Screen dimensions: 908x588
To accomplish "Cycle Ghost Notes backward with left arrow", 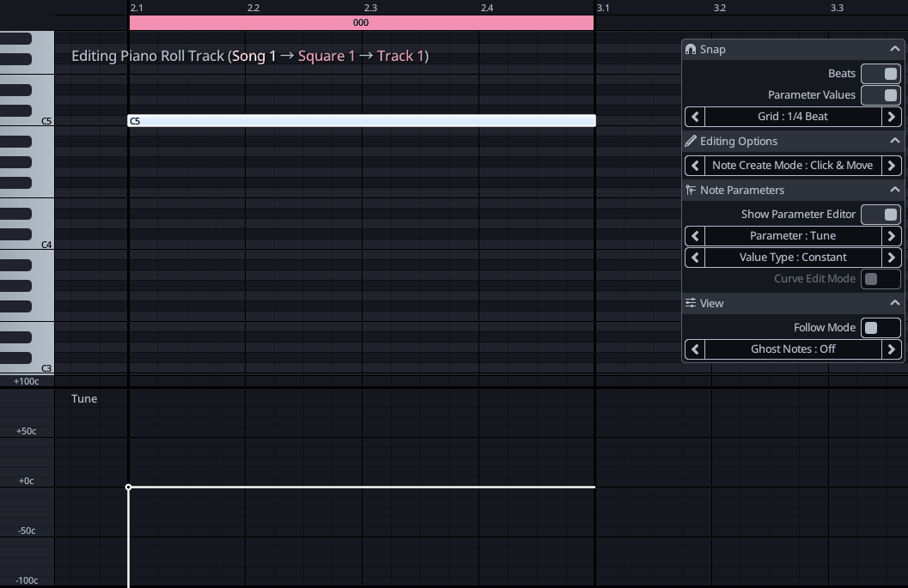I will pyautogui.click(x=695, y=349).
